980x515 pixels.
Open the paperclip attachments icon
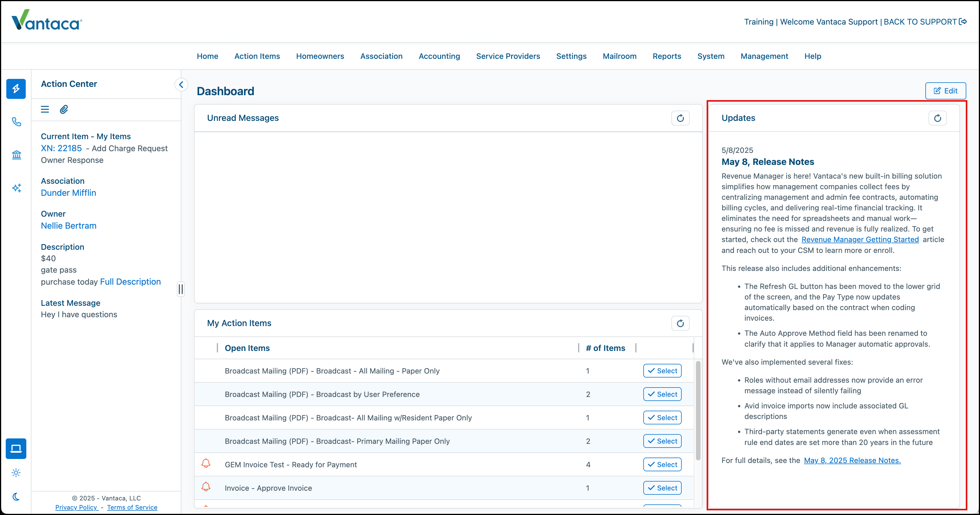click(x=64, y=109)
